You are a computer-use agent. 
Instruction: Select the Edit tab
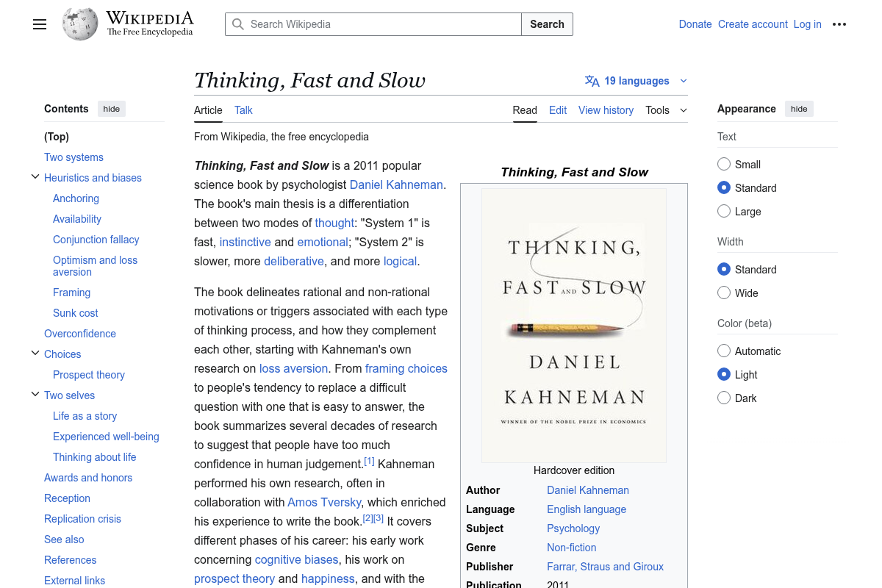pos(558,110)
